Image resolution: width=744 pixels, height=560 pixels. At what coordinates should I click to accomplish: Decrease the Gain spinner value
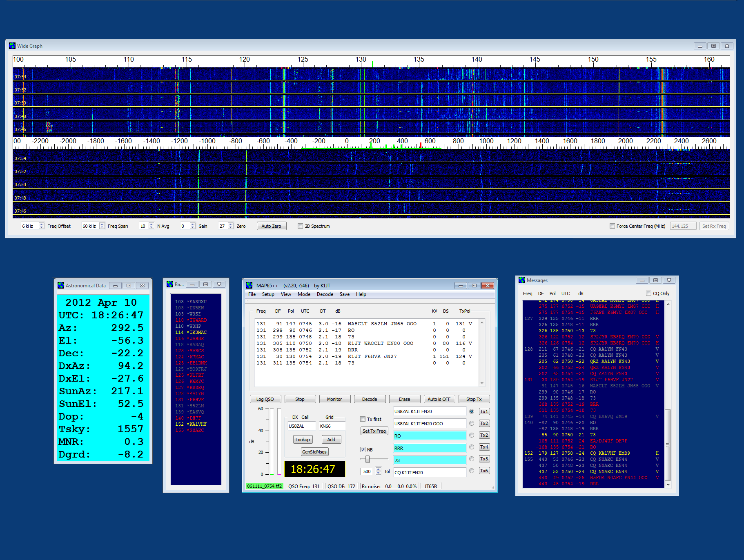(193, 228)
